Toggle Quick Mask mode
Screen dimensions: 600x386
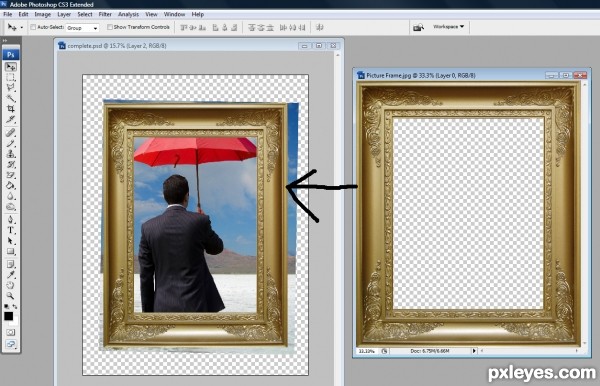pyautogui.click(x=11, y=332)
